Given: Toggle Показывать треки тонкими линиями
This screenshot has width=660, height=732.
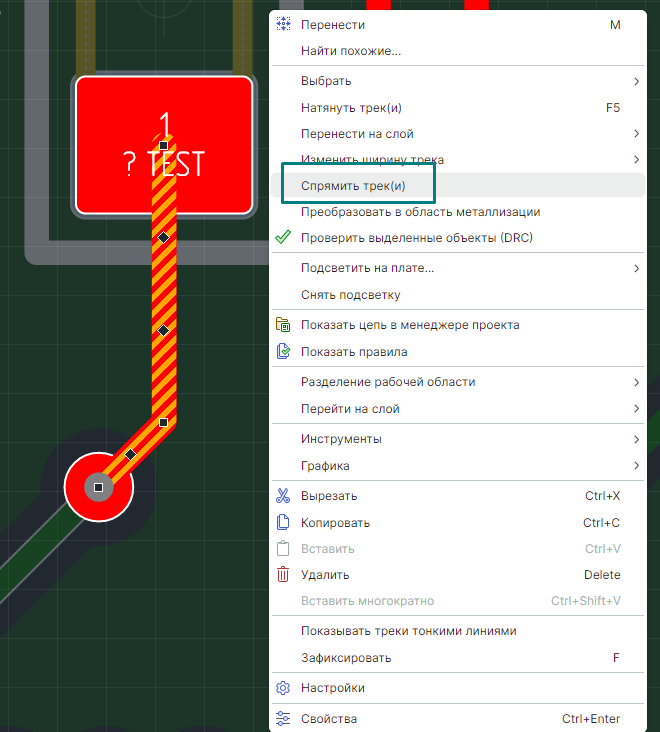Looking at the screenshot, I should [x=408, y=631].
